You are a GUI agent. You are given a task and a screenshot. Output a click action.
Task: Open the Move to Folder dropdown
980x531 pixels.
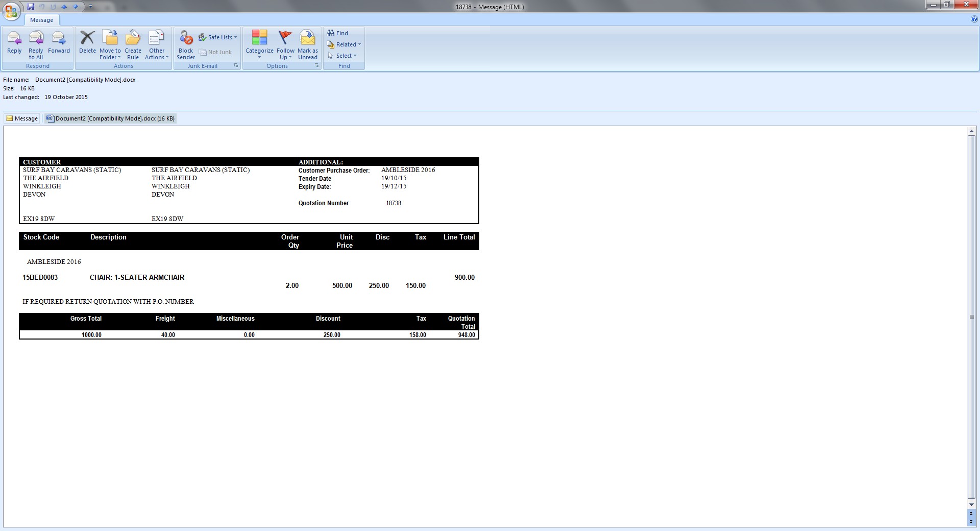(x=110, y=45)
